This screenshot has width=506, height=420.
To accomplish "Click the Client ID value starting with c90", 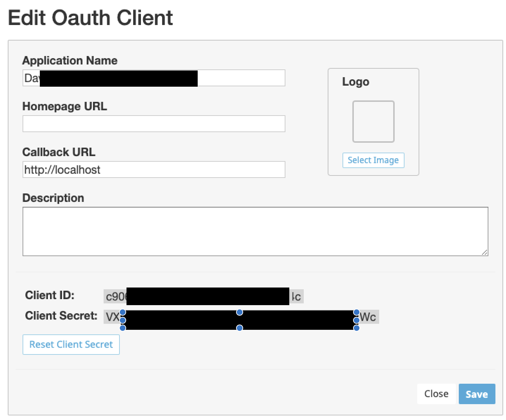I will tap(116, 297).
